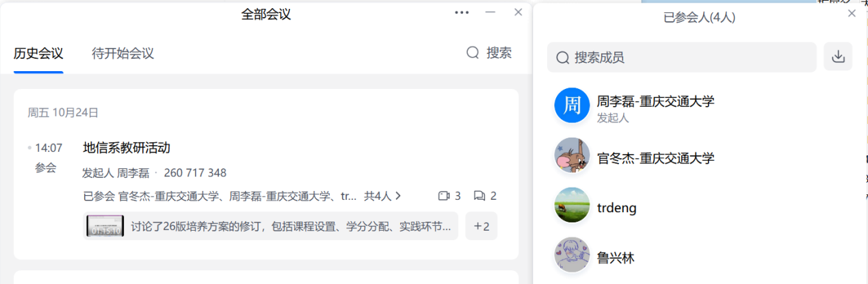Close the 已参会人 attendee panel
The height and width of the screenshot is (284, 868).
[x=852, y=13]
